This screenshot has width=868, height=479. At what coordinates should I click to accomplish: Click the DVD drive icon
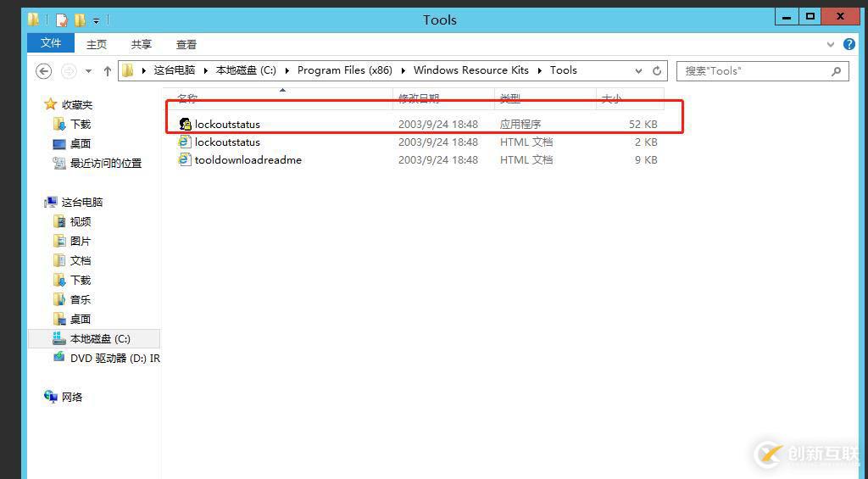[58, 357]
